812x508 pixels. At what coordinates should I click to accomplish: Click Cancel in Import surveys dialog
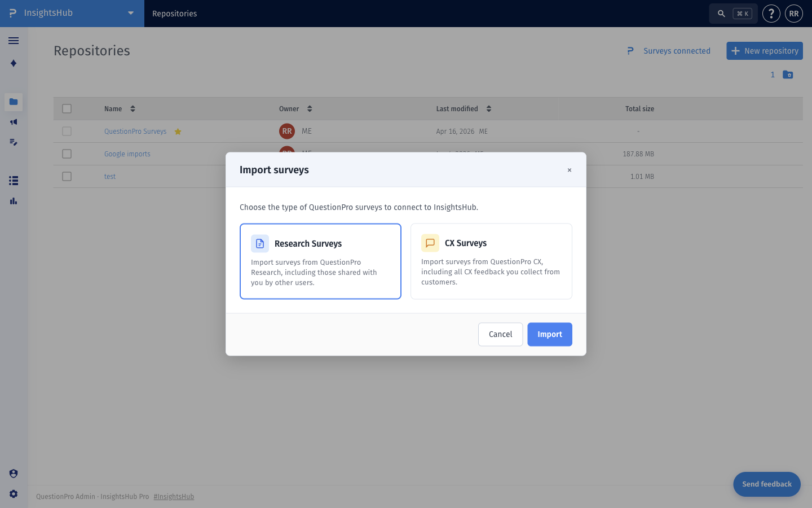501,334
